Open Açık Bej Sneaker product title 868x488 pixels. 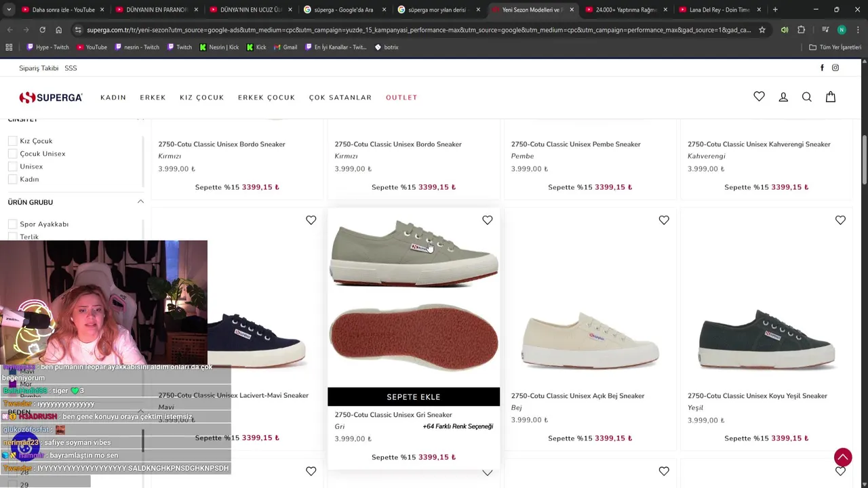click(578, 396)
